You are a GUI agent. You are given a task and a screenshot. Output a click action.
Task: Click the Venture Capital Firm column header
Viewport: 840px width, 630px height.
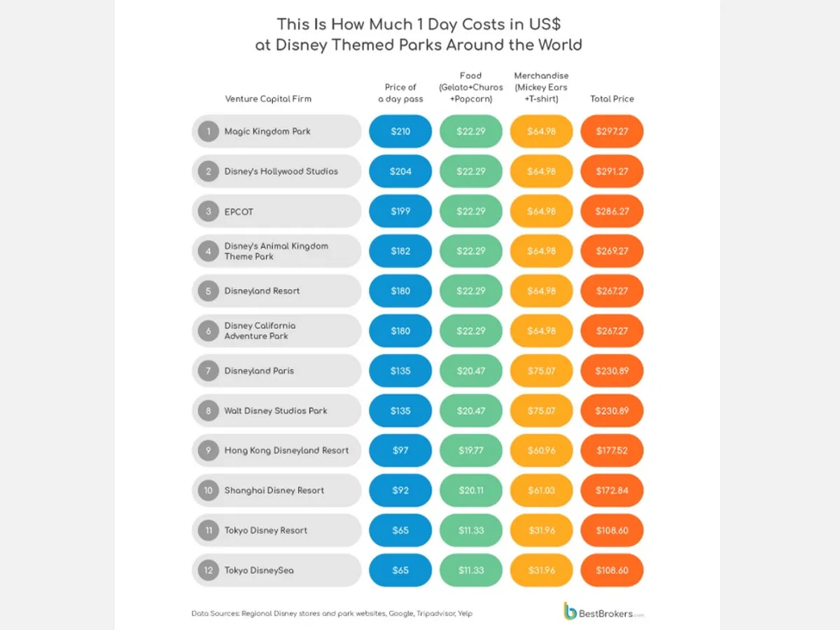268,99
